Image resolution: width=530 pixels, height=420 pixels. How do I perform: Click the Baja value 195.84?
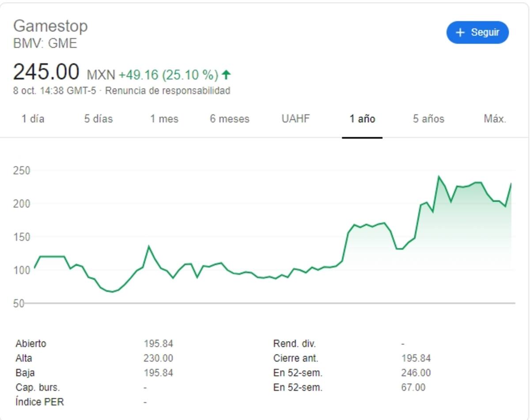158,373
